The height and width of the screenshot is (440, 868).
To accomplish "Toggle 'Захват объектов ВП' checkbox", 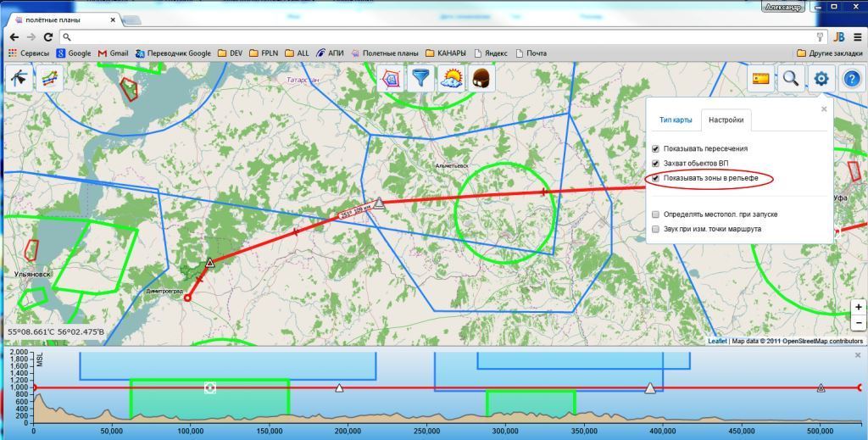I will [x=655, y=164].
